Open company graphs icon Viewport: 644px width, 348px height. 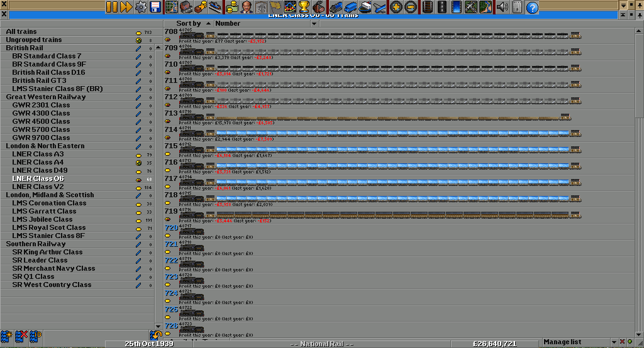point(289,7)
